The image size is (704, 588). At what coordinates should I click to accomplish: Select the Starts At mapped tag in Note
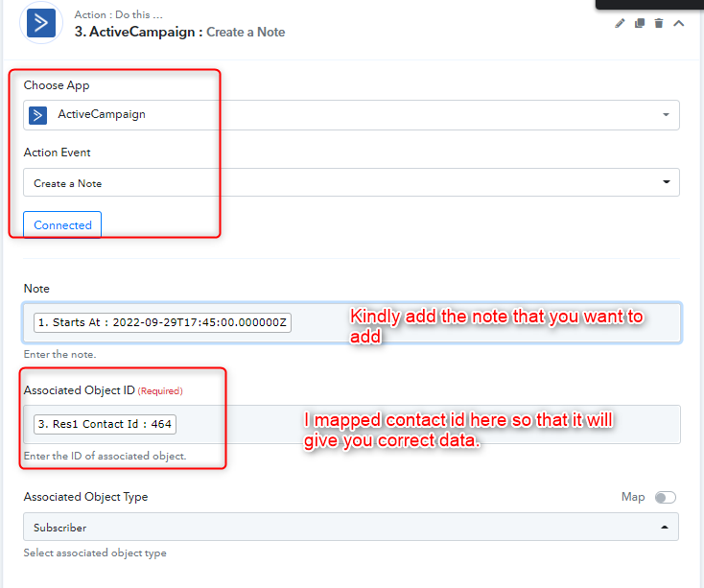162,322
